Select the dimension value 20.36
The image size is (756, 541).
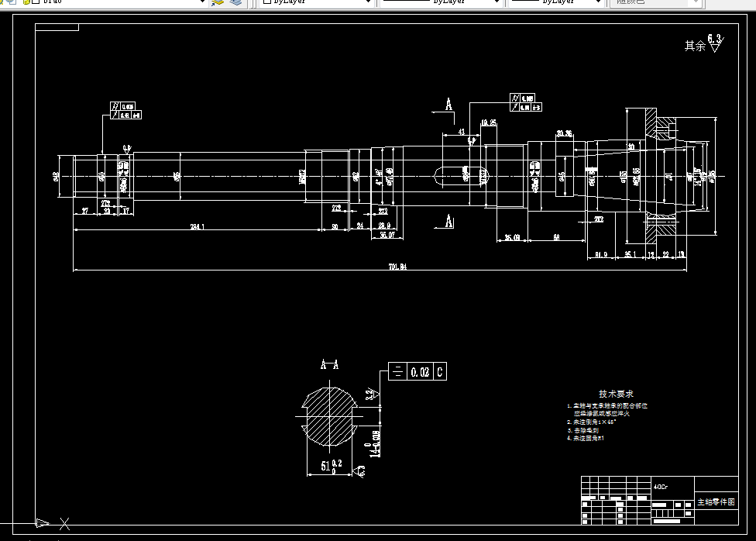pyautogui.click(x=564, y=133)
